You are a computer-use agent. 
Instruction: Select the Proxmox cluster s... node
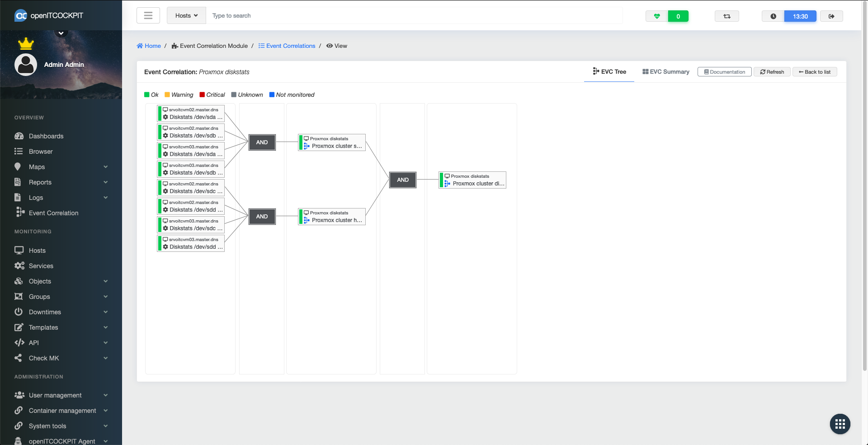tap(332, 142)
